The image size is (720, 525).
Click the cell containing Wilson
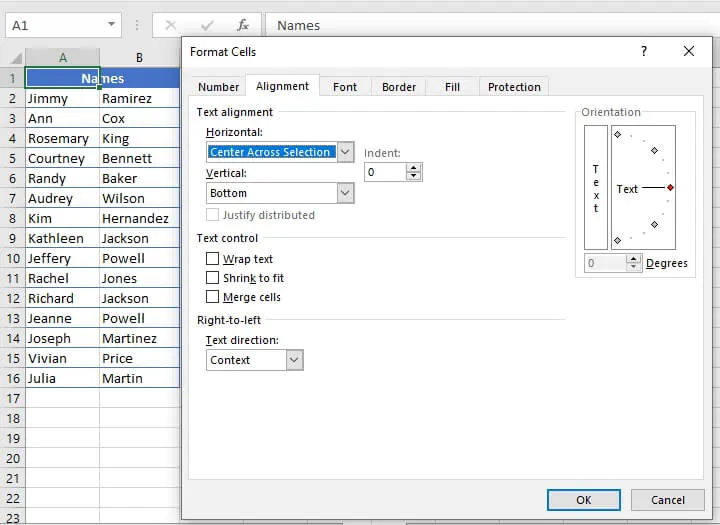point(140,198)
